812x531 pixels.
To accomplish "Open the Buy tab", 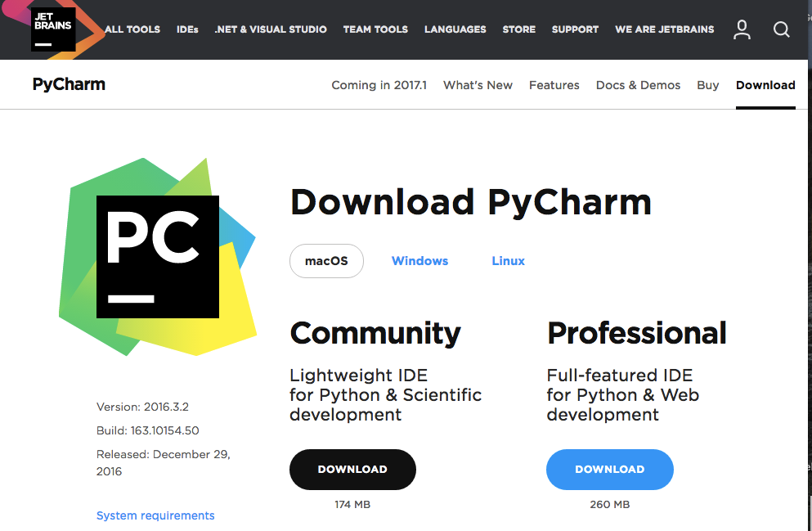I will (708, 85).
